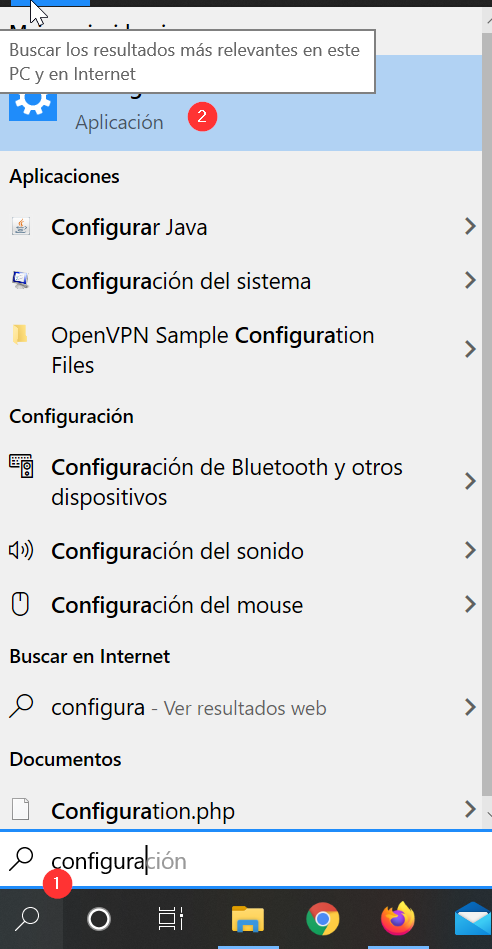Open Task View icon in taskbar

tap(171, 920)
